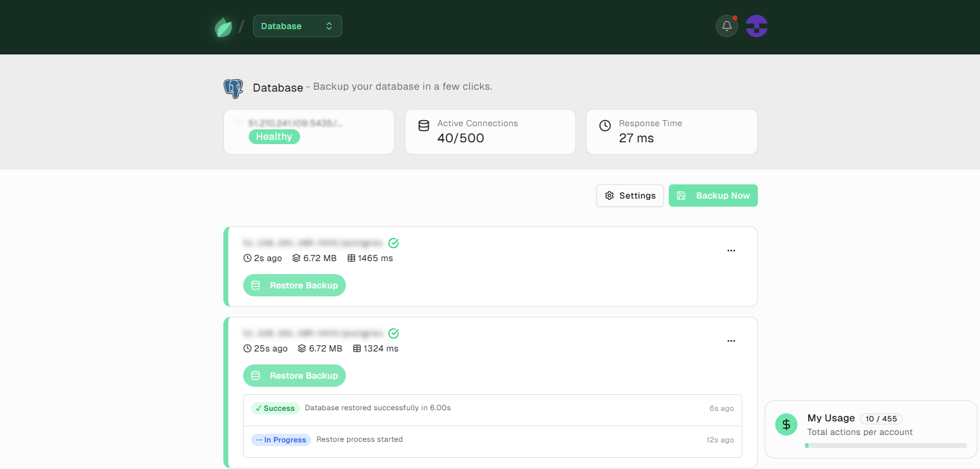Click table icon beside 1465 ms
980x469 pixels.
click(x=351, y=258)
